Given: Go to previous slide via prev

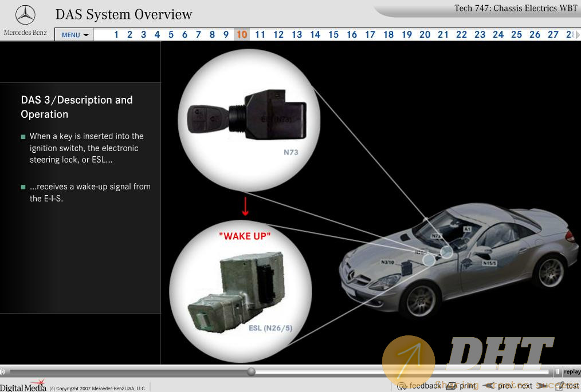Looking at the screenshot, I should pyautogui.click(x=505, y=386).
